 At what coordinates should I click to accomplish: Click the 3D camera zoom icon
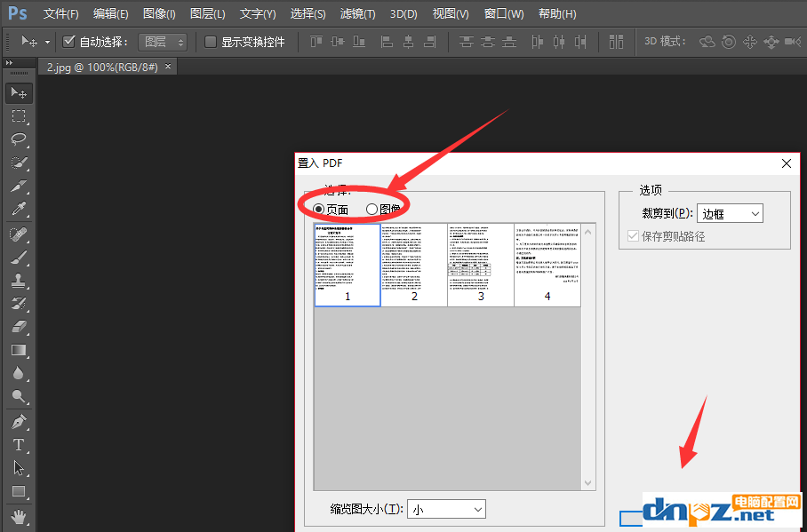coord(793,41)
